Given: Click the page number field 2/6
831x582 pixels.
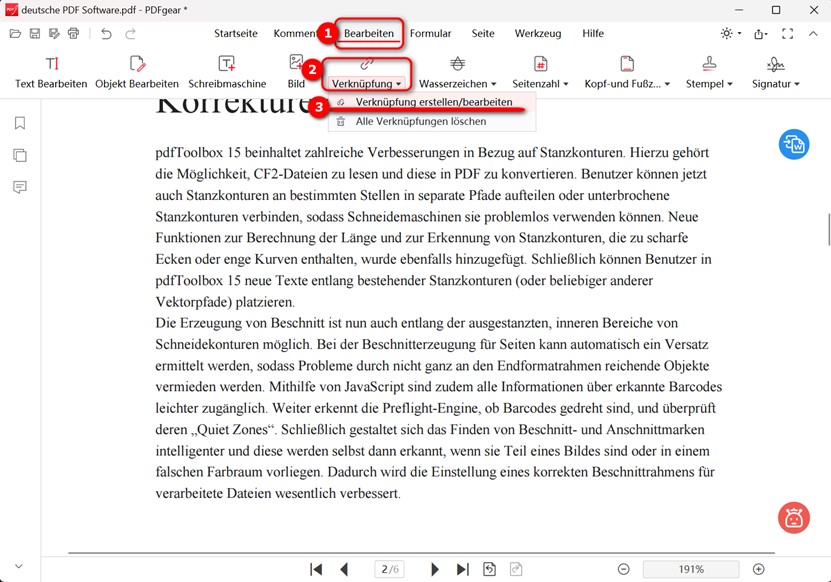Looking at the screenshot, I should coord(390,569).
